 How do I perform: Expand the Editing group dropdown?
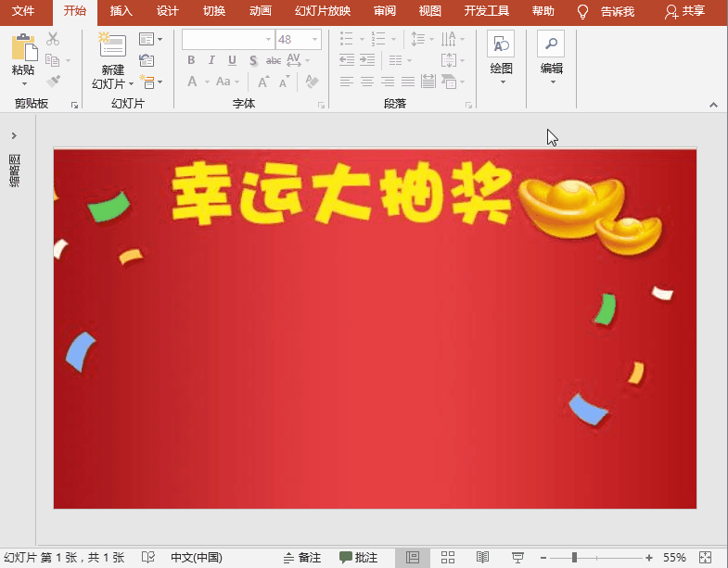(x=553, y=82)
